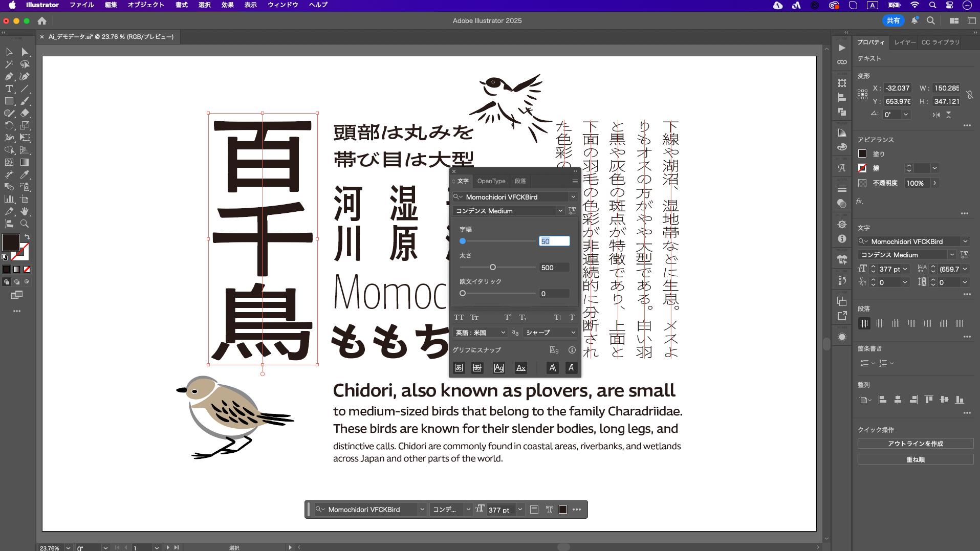Select the Pen tool

click(x=9, y=76)
